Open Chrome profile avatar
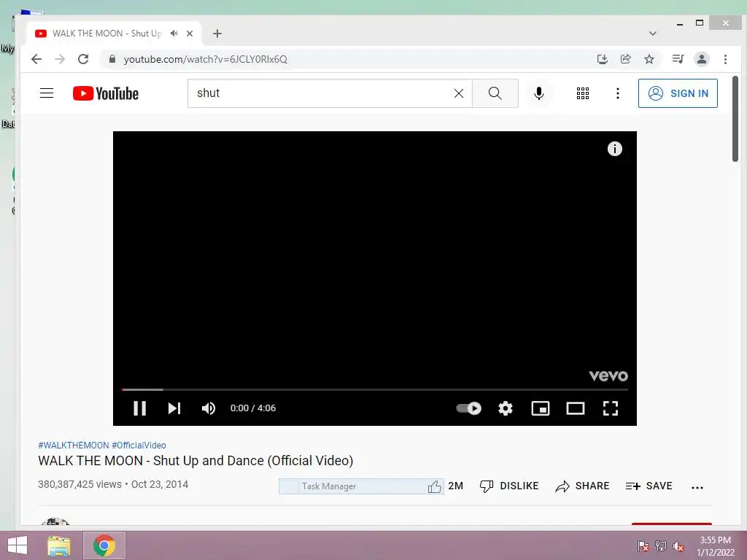This screenshot has height=560, width=747. pos(701,59)
